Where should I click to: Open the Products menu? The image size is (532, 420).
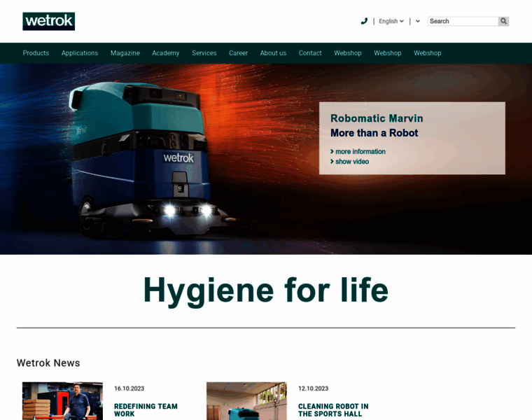point(36,53)
